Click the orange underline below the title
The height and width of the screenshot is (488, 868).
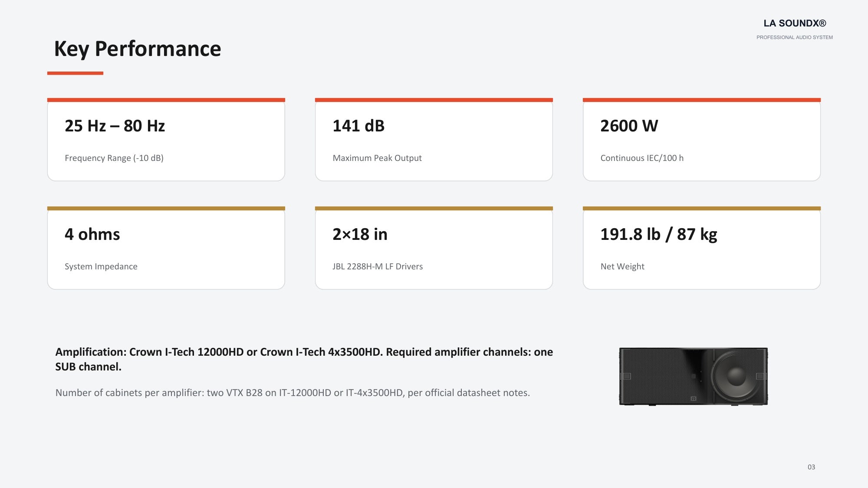click(75, 73)
